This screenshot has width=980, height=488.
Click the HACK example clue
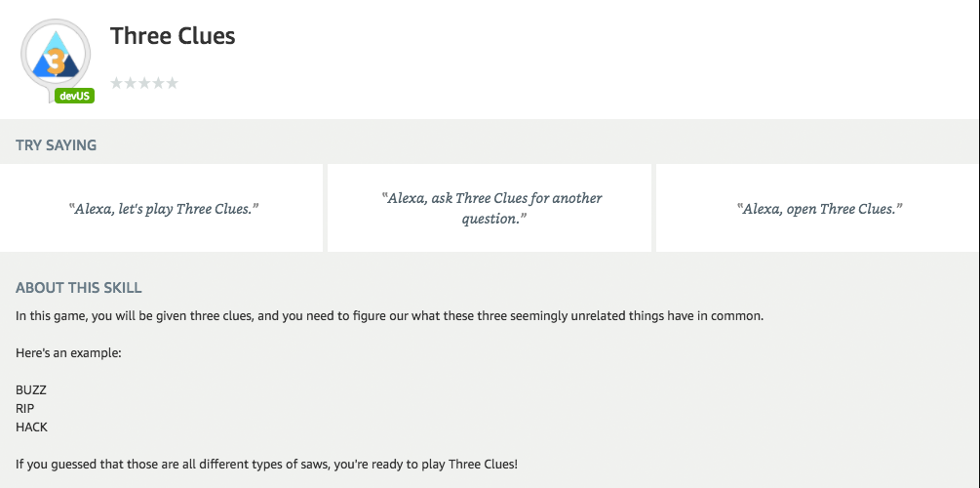tap(31, 427)
